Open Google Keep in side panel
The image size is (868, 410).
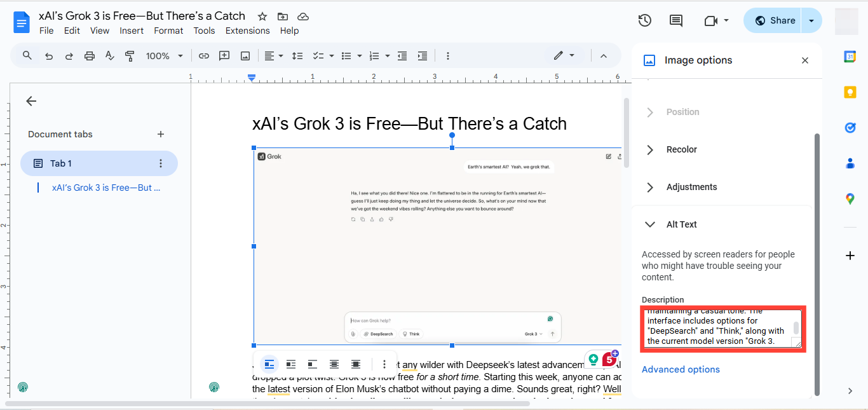(850, 92)
